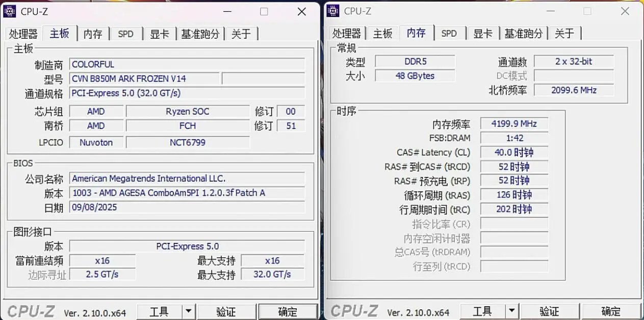The image size is (644, 320).
Task: Open the 工具 dropdown arrow in the right window
Action: pyautogui.click(x=511, y=311)
